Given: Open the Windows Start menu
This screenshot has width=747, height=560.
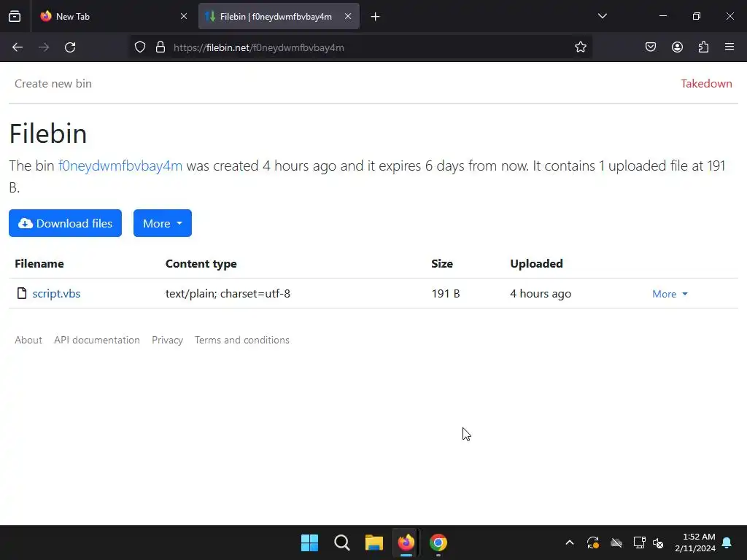Looking at the screenshot, I should coord(309,542).
